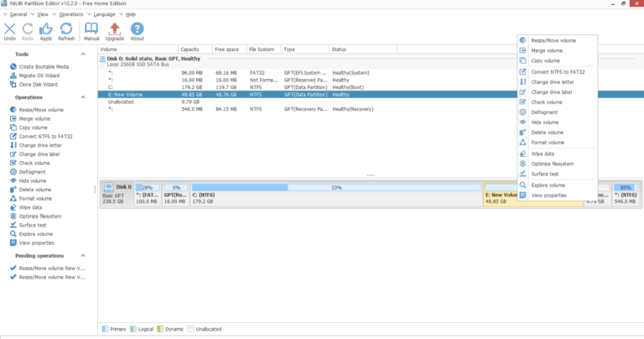Viewport: 644px width, 339px height.
Task: Click Disk 0 drive icon in disk map
Action: pyautogui.click(x=108, y=187)
